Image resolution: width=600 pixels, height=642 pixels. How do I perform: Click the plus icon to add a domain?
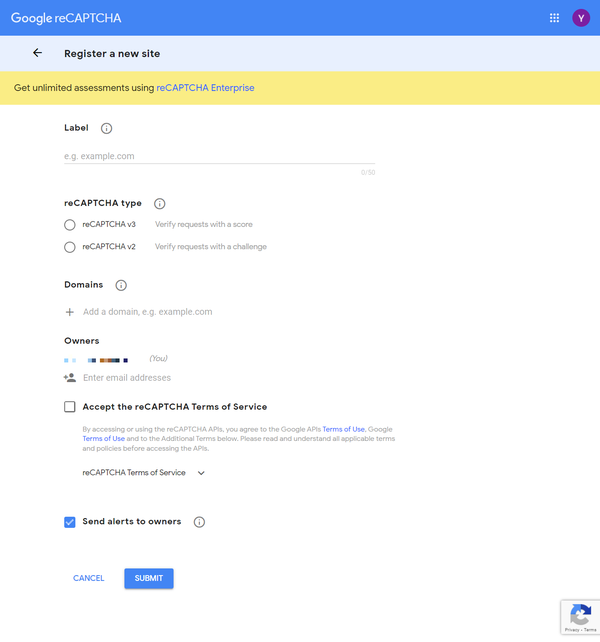(70, 312)
